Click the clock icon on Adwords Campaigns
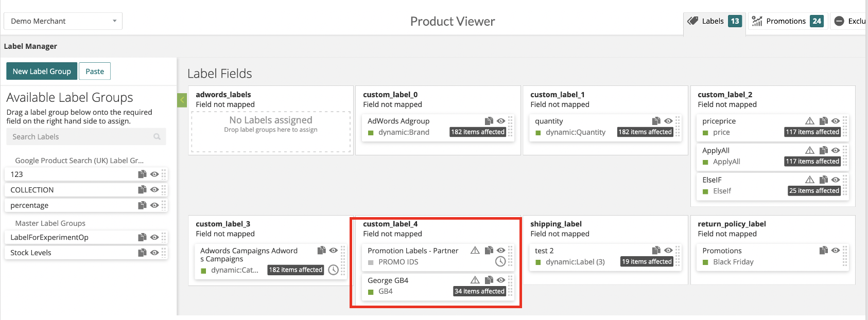The width and height of the screenshot is (868, 320). click(x=334, y=270)
